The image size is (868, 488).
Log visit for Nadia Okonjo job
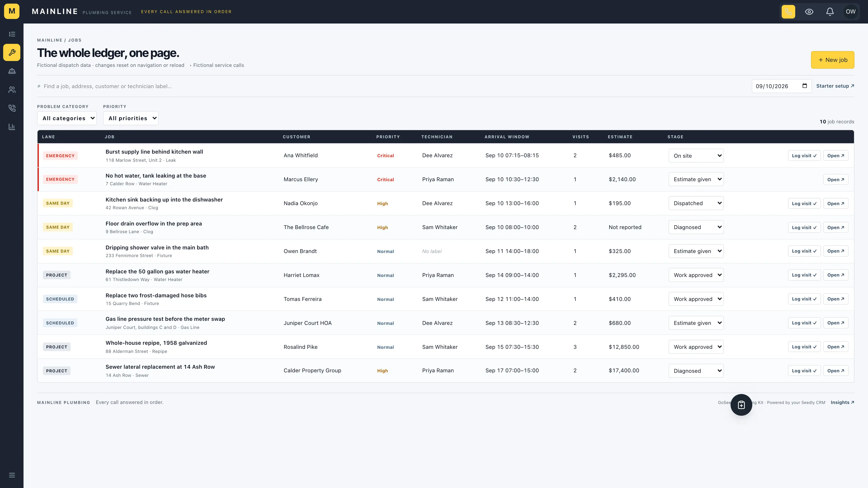pos(804,203)
